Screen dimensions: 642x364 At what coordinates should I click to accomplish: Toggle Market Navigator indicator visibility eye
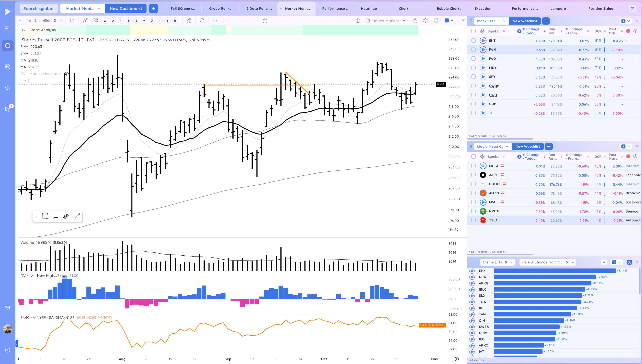[67, 74]
